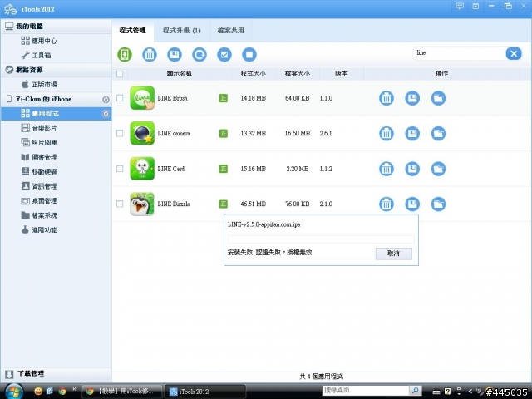Collapse 我的電腦 sidebar section
Viewport: 532px width, 399px height.
point(56,27)
